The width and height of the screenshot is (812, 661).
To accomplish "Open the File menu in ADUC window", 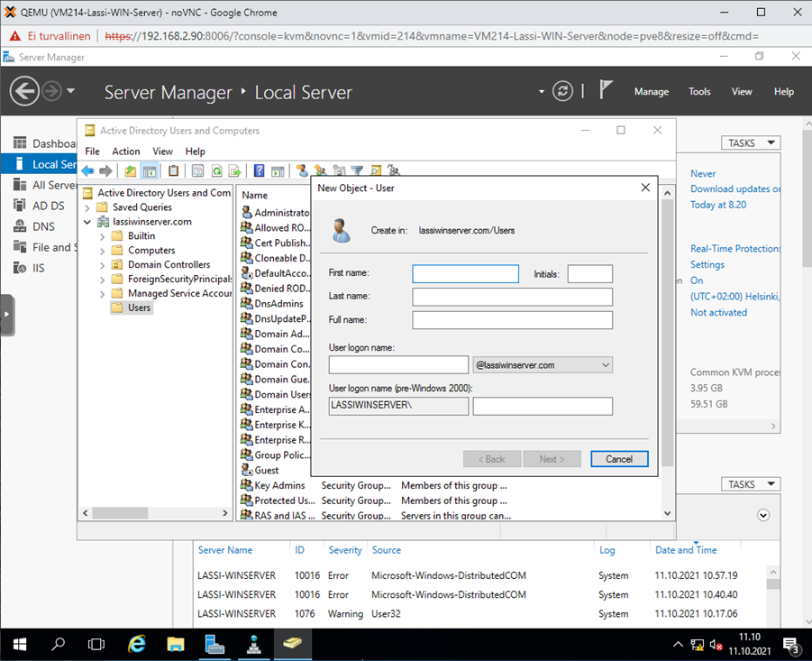I will [x=92, y=151].
